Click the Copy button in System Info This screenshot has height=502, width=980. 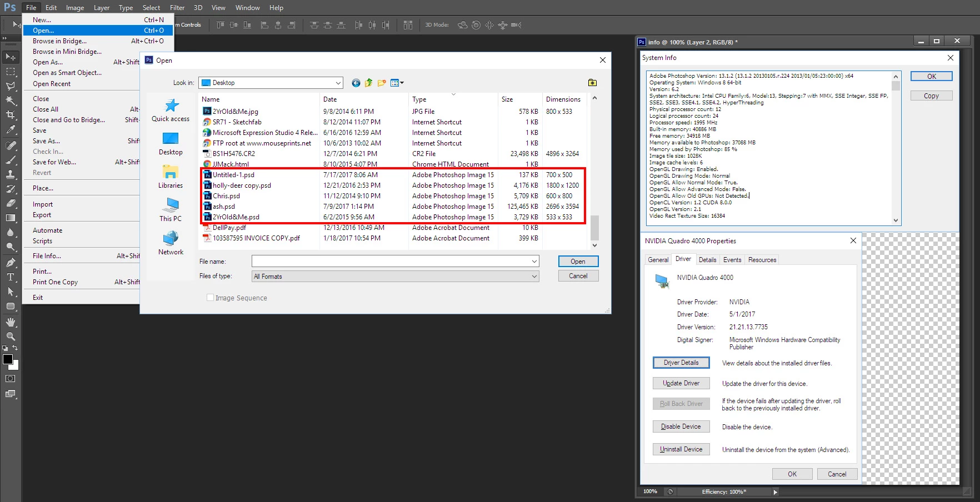tap(931, 96)
